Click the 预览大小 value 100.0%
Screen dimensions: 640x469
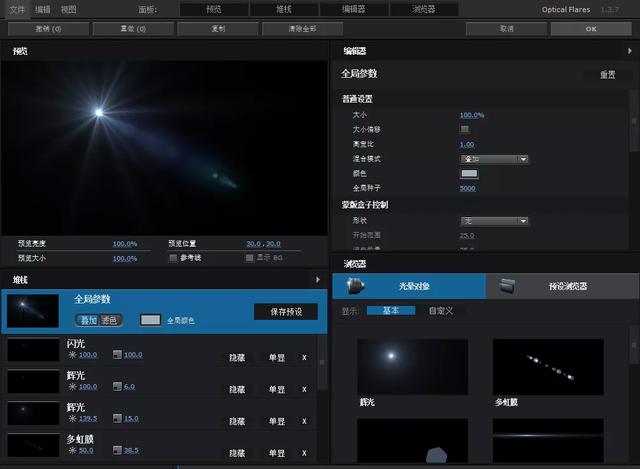[125, 258]
